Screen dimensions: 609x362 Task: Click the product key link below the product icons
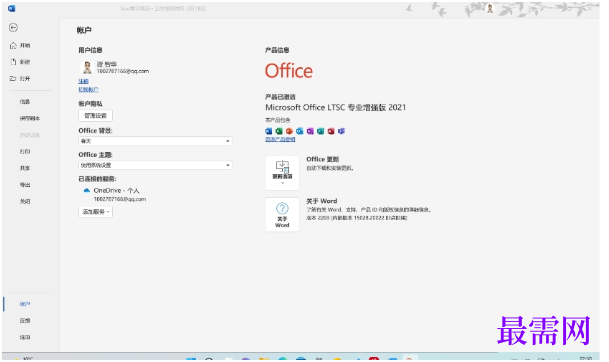[x=280, y=139]
